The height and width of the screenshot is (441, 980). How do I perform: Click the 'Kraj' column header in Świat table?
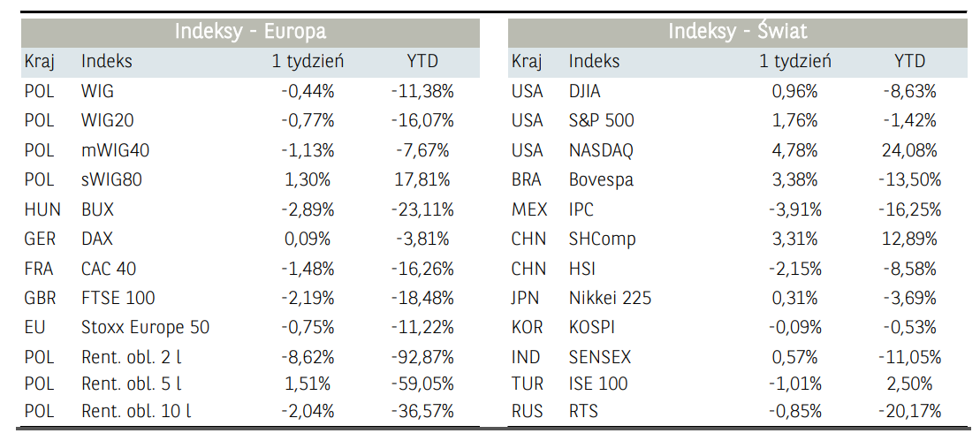527,61
